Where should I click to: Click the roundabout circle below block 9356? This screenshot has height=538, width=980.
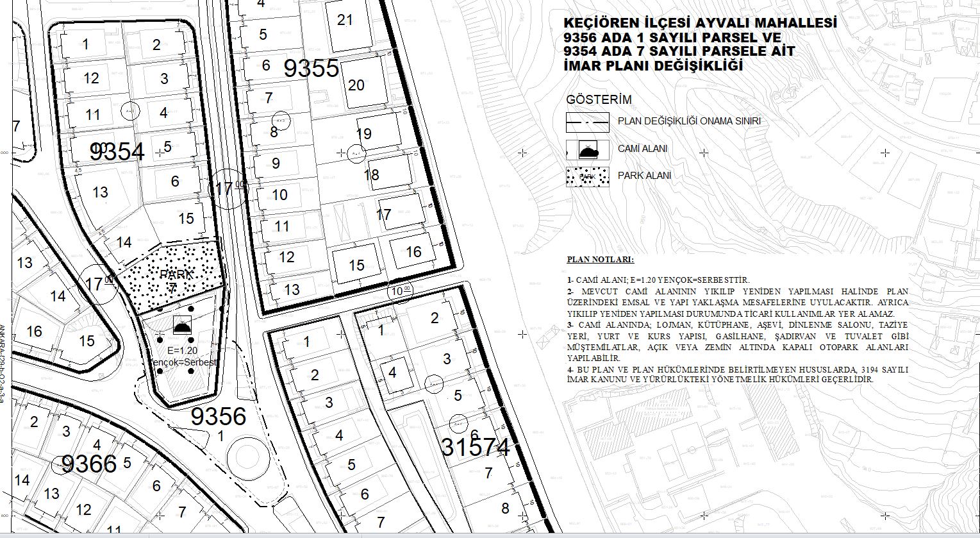pyautogui.click(x=248, y=457)
